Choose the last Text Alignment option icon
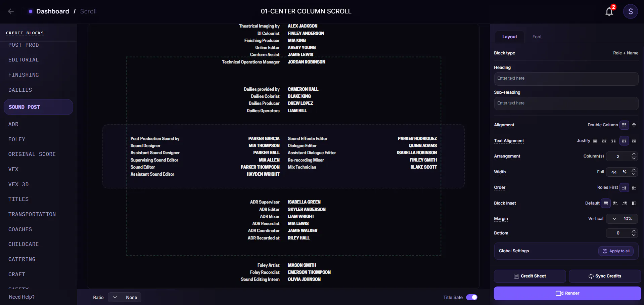The width and height of the screenshot is (644, 305). coord(634,141)
